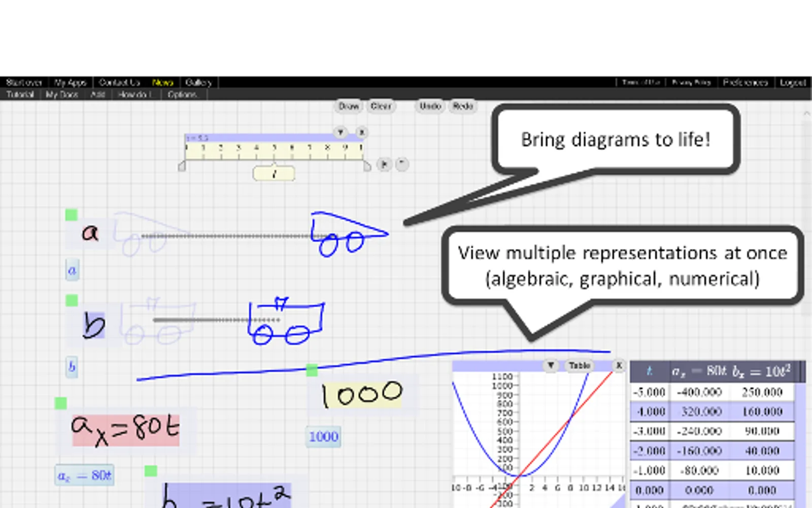Click the right end handle of the time slider

point(367,166)
